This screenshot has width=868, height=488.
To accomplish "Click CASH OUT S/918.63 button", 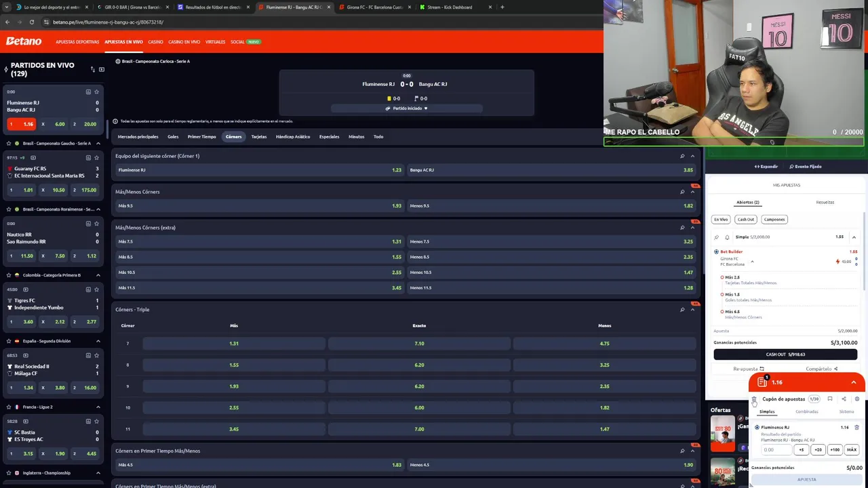I will [785, 354].
